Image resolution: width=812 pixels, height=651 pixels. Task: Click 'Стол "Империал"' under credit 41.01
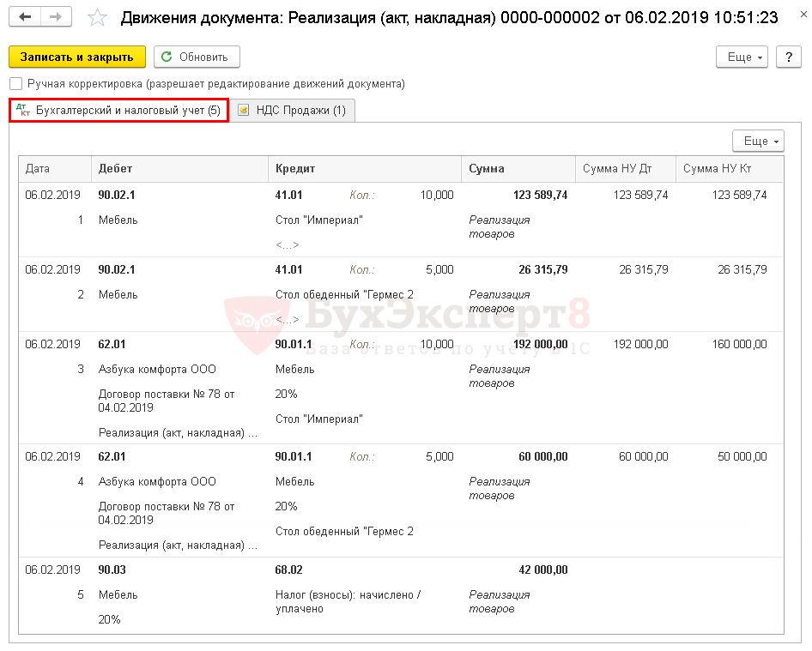click(319, 220)
